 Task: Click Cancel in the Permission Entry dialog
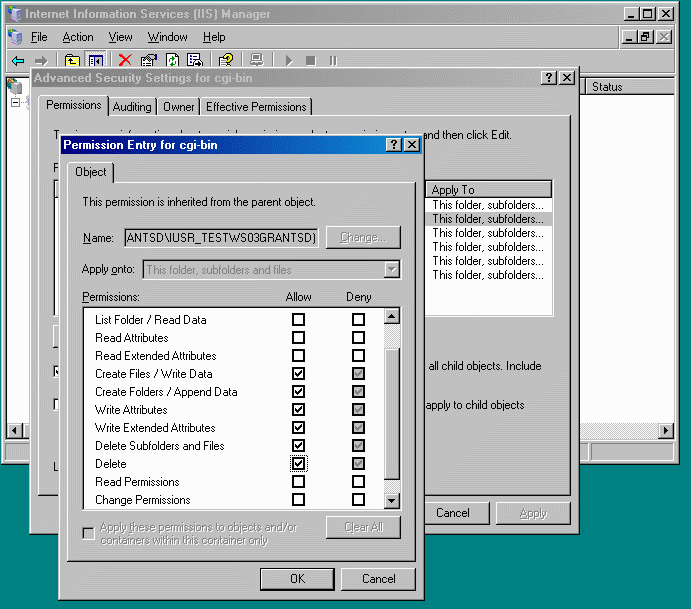379,579
